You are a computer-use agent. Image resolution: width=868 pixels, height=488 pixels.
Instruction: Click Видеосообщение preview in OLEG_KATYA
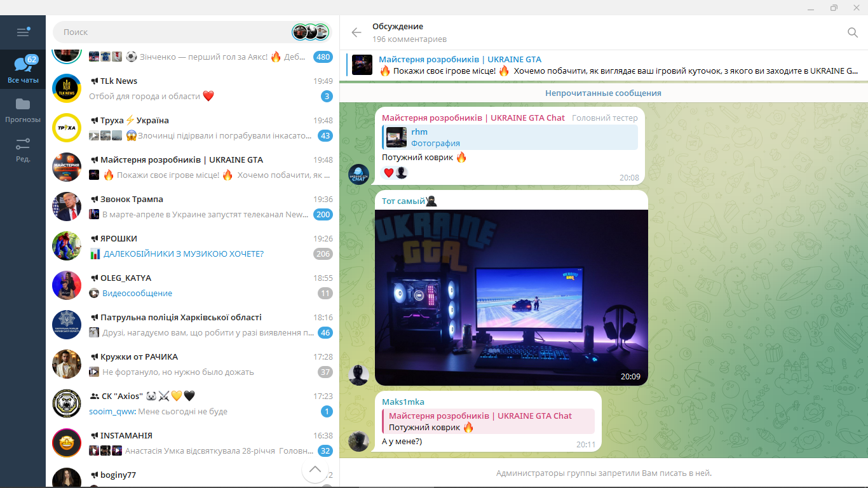click(137, 293)
